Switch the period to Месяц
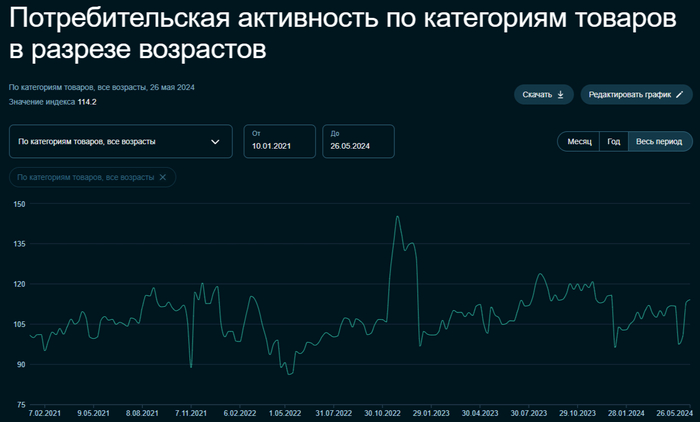The width and height of the screenshot is (700, 422). [x=580, y=141]
